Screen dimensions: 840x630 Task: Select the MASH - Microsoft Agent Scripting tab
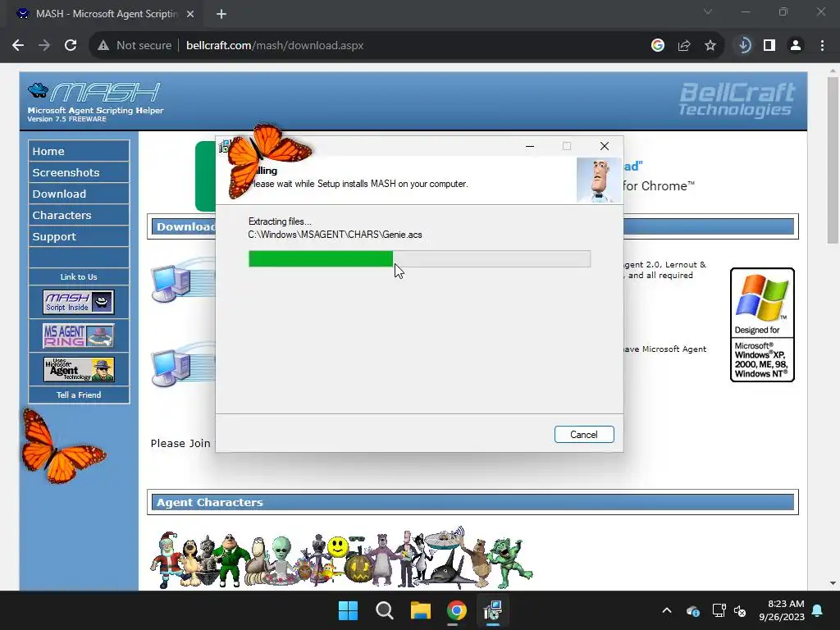tap(106, 14)
